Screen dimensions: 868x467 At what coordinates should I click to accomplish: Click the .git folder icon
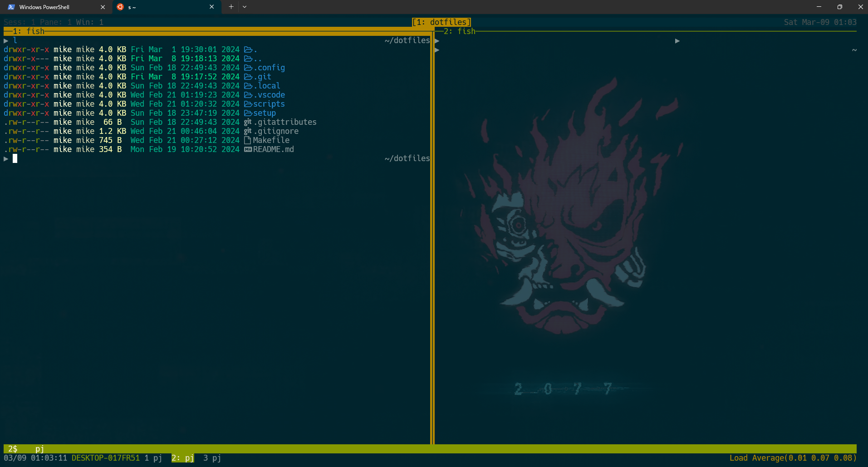pyautogui.click(x=248, y=77)
